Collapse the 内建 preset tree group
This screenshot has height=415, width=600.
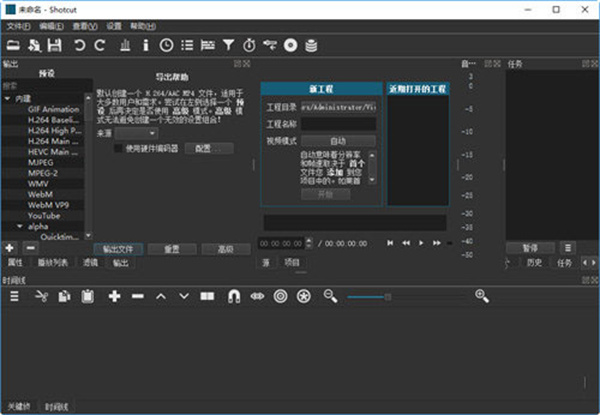click(7, 99)
